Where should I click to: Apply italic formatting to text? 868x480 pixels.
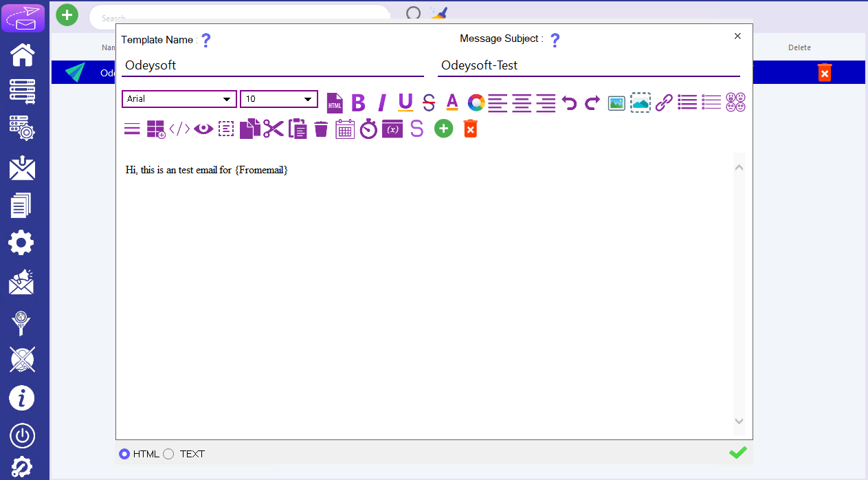[382, 102]
